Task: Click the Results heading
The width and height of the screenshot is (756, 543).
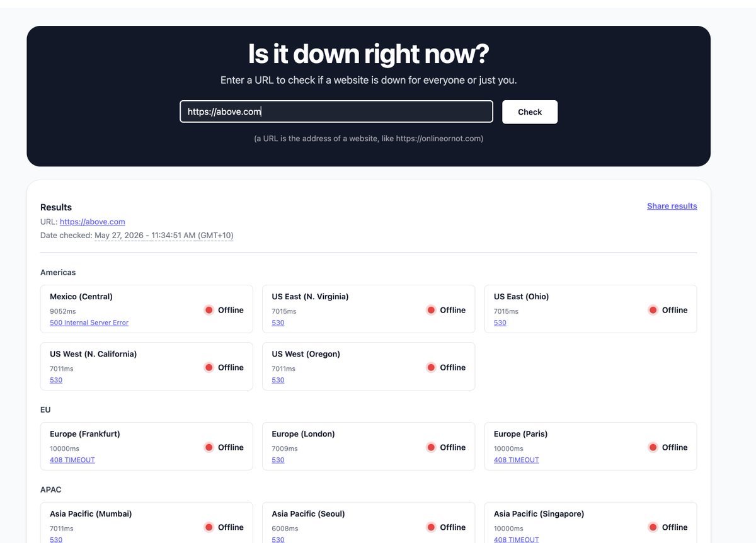Action: [56, 207]
